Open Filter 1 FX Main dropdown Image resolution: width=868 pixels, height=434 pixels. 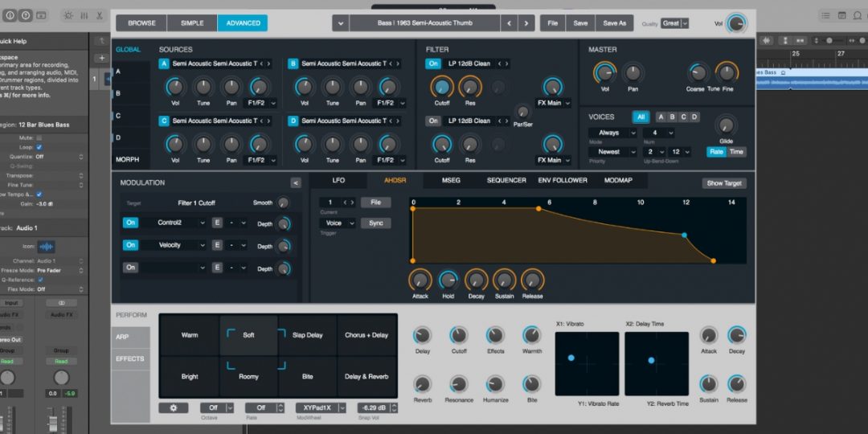pos(553,103)
